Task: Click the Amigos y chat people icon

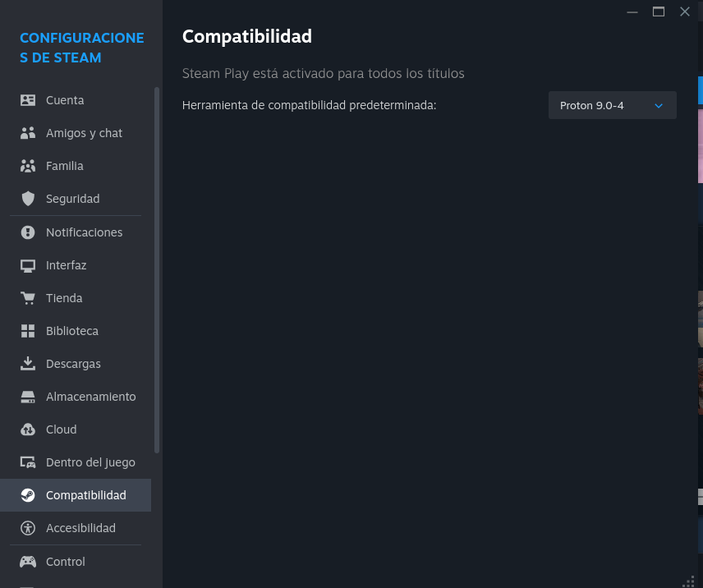Action: coord(28,133)
